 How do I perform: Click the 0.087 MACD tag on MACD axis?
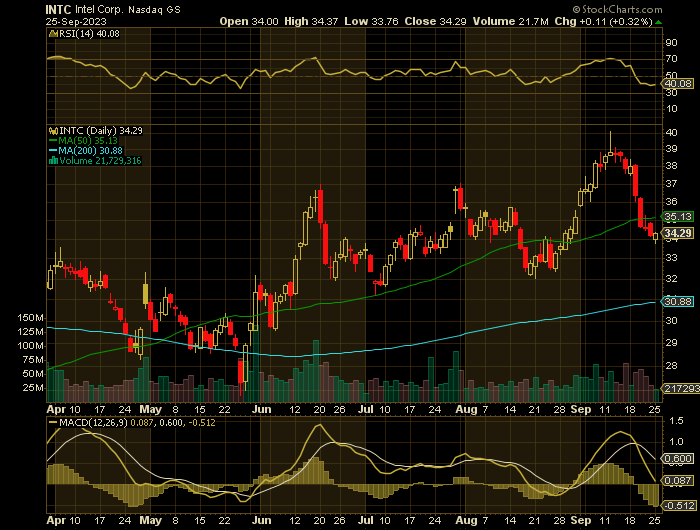679,481
